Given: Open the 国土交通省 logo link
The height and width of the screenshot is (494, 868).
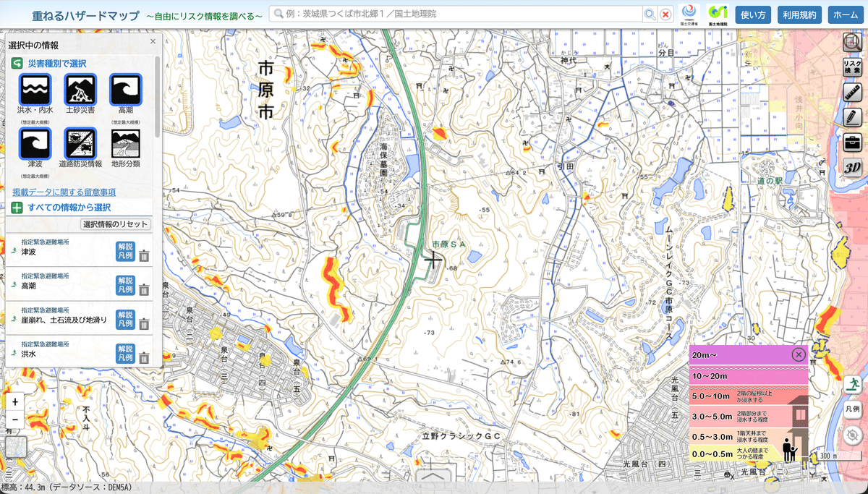Looking at the screenshot, I should [691, 14].
